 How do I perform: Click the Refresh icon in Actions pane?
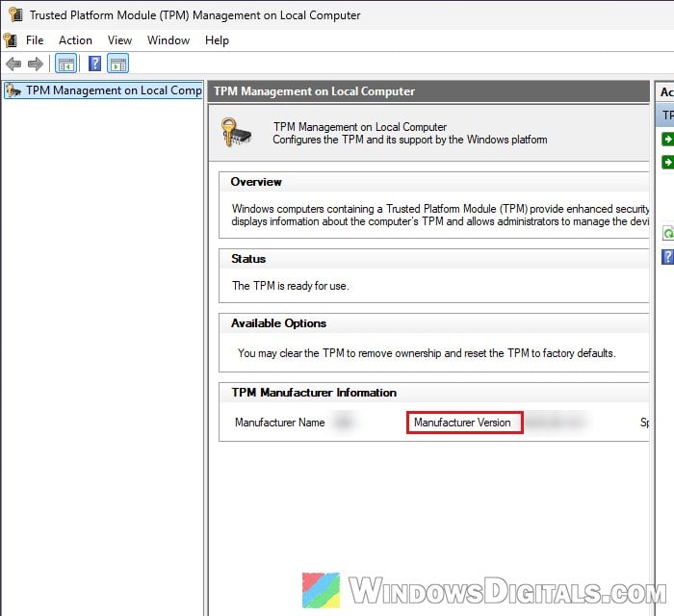click(x=668, y=233)
